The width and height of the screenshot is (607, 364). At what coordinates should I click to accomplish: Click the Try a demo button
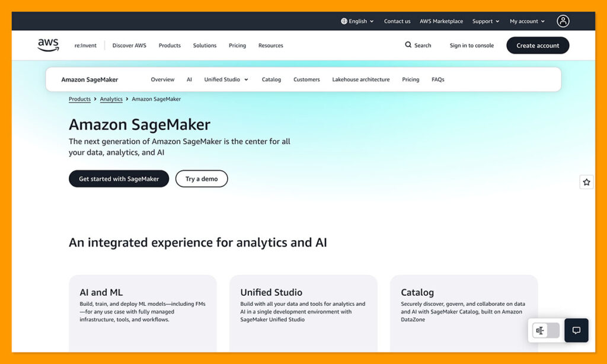pos(202,178)
